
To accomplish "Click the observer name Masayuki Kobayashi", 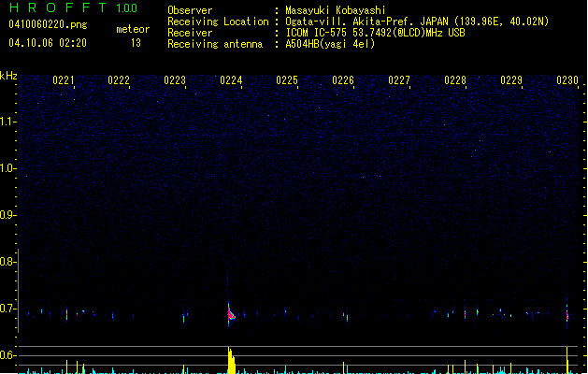I will (336, 10).
